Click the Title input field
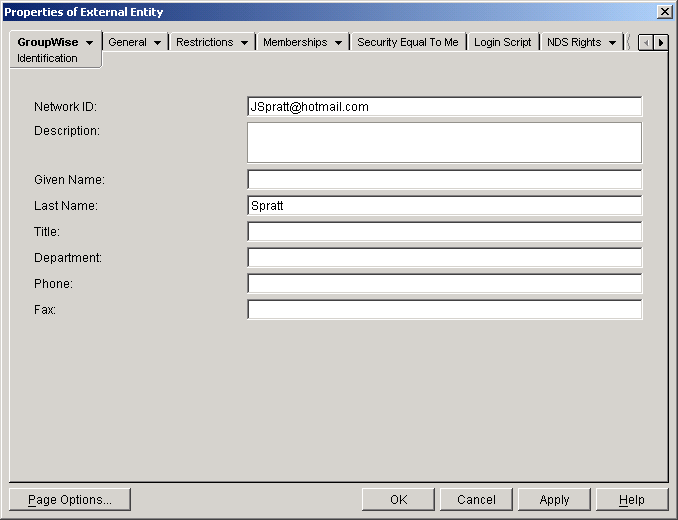 (x=445, y=232)
